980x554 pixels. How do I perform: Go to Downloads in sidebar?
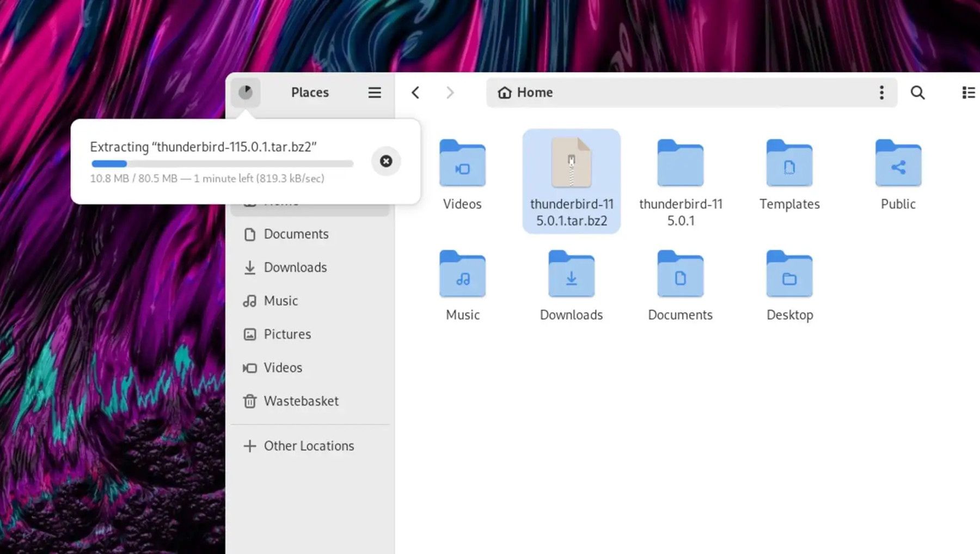[295, 267]
